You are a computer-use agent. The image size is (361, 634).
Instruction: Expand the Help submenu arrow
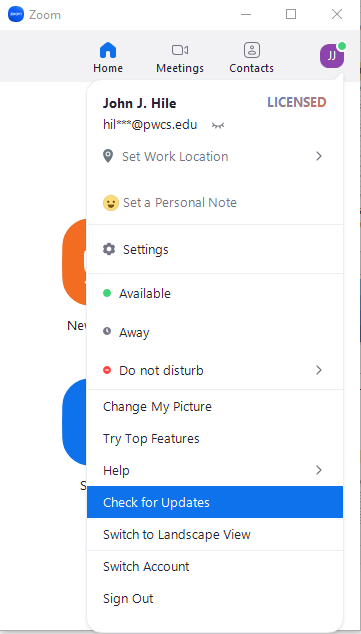[x=319, y=470]
